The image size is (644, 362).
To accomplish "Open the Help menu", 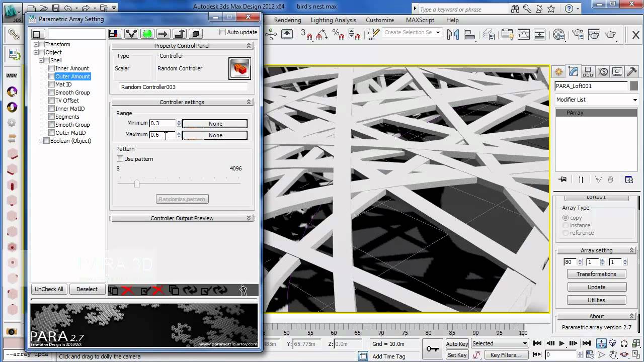I will coord(452,20).
